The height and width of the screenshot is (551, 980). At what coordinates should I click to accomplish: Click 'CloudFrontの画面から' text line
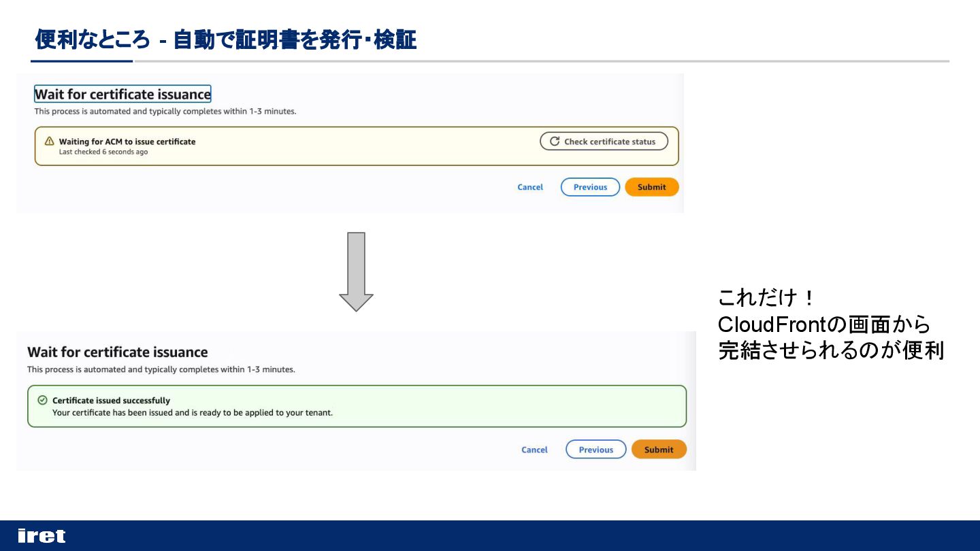824,324
